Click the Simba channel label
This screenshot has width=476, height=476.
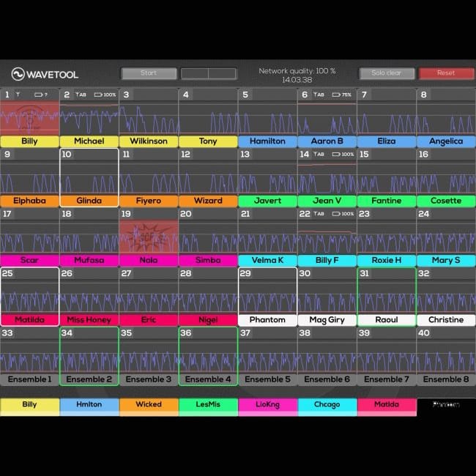[x=208, y=261]
